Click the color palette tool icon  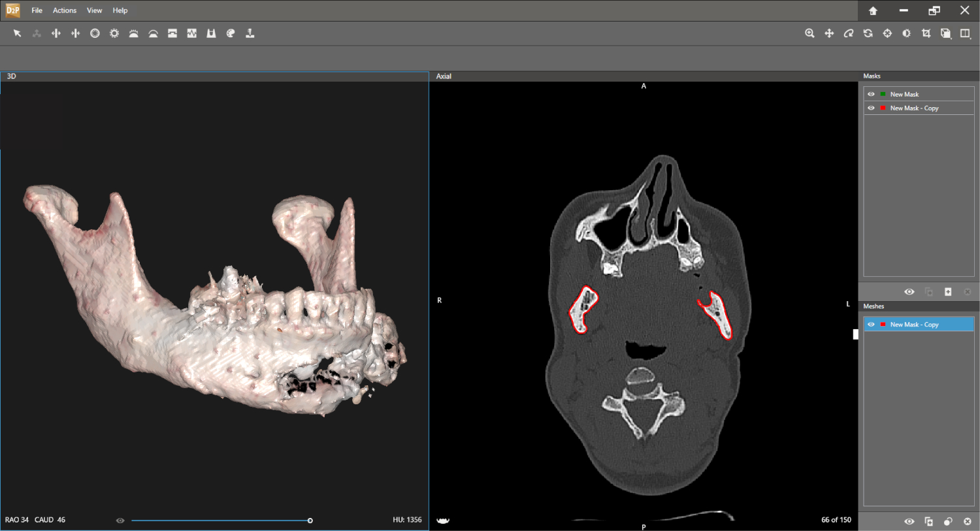click(x=231, y=33)
